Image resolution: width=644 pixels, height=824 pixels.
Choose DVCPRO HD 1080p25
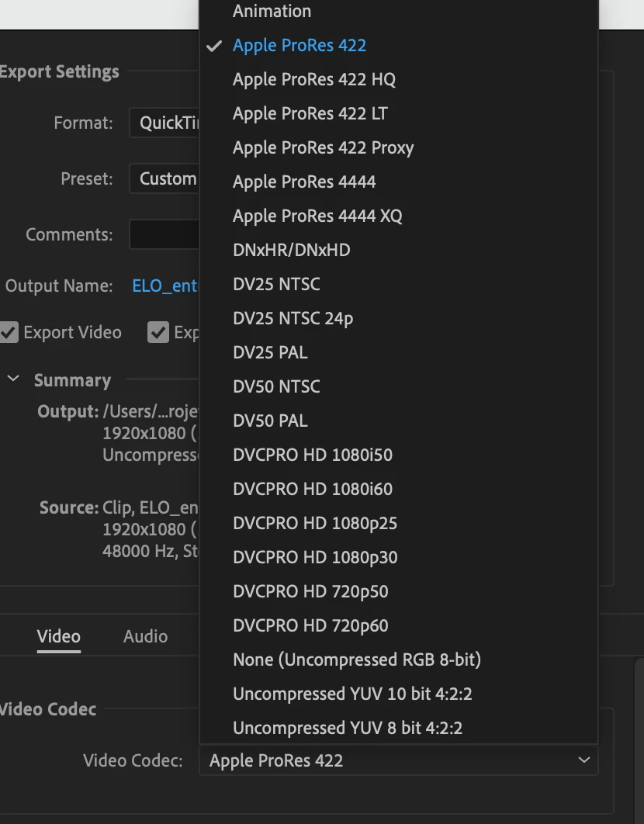pyautogui.click(x=399, y=524)
